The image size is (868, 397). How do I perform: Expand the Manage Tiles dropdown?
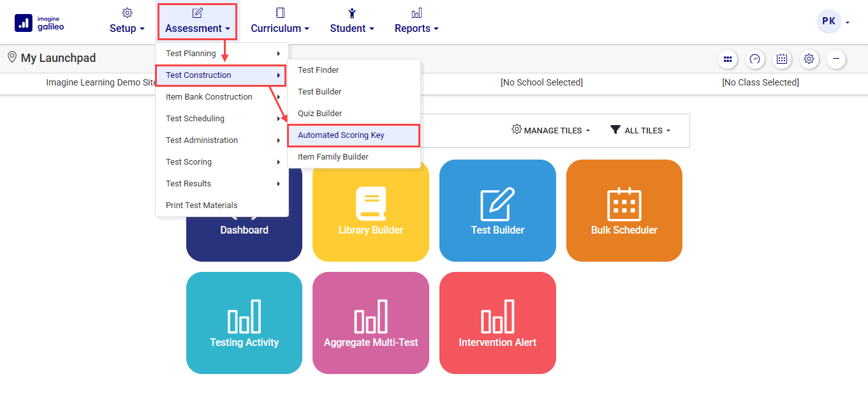tap(551, 130)
